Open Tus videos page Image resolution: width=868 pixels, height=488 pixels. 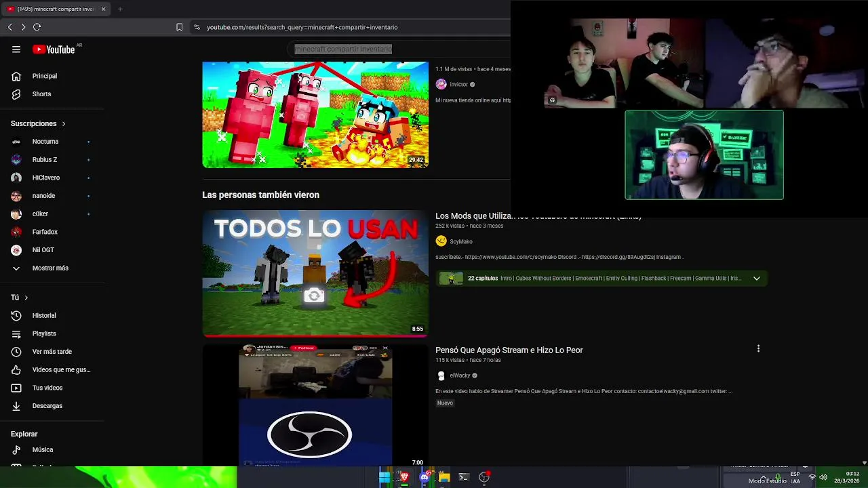click(47, 388)
